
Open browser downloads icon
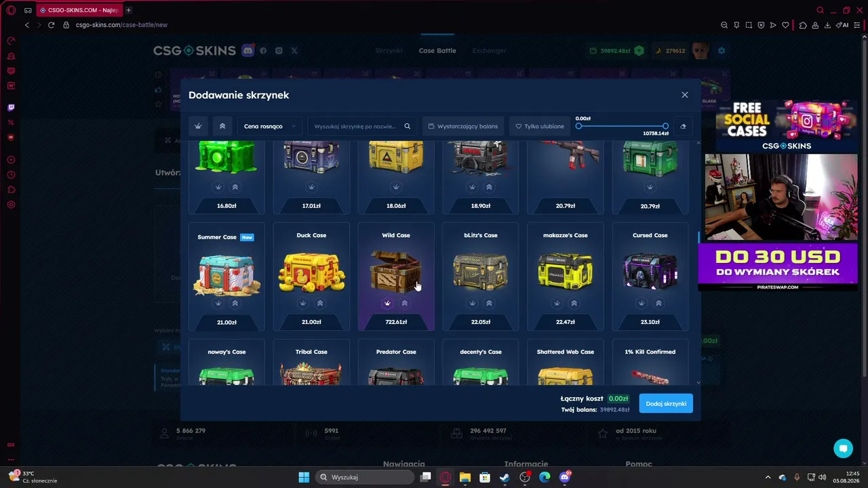click(x=827, y=25)
